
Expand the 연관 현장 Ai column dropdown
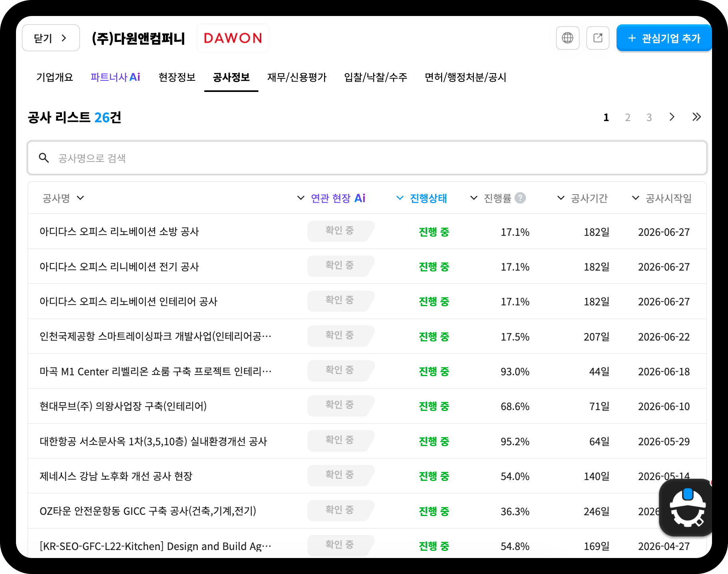pyautogui.click(x=301, y=198)
